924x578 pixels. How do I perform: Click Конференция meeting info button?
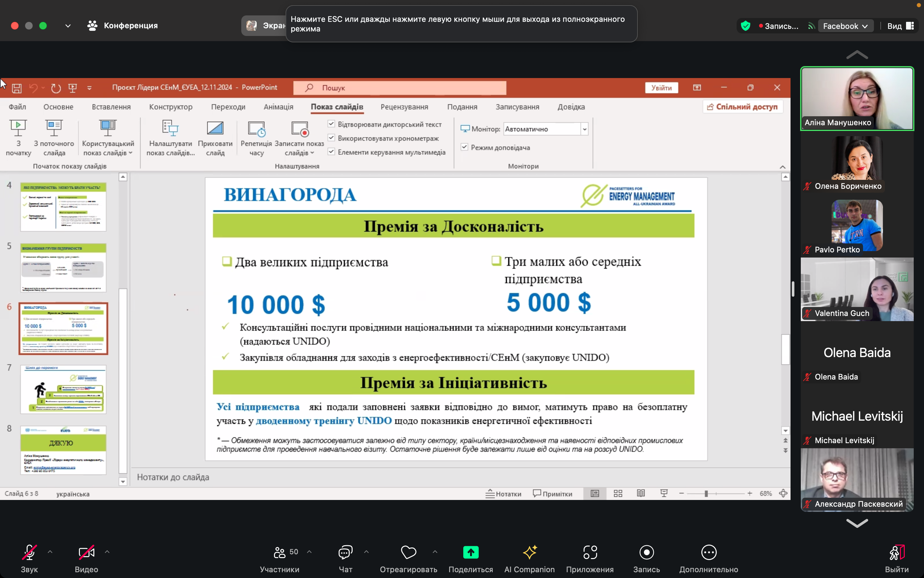tap(123, 26)
